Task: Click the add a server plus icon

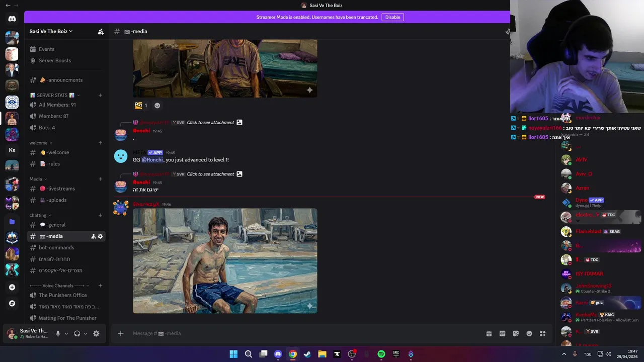Action: click(x=12, y=287)
